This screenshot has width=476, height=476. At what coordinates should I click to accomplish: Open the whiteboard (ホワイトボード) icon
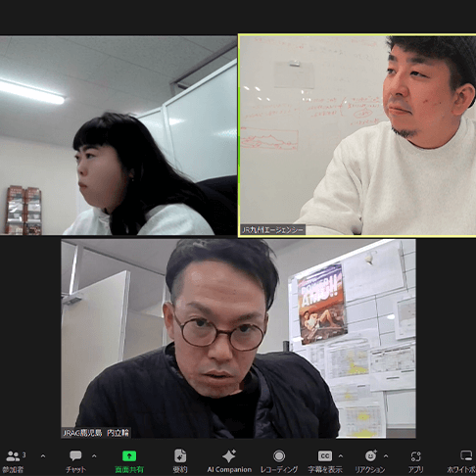(466, 455)
